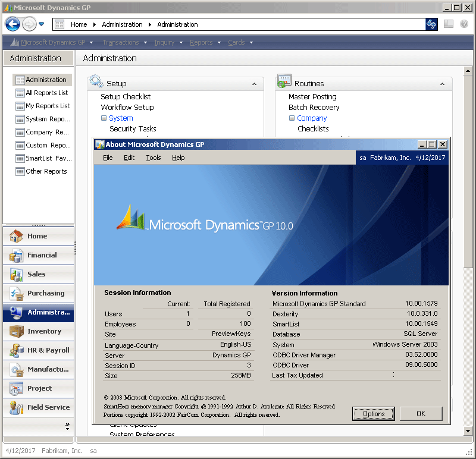Click the Setup gears icon
The height and width of the screenshot is (459, 476).
(96, 81)
